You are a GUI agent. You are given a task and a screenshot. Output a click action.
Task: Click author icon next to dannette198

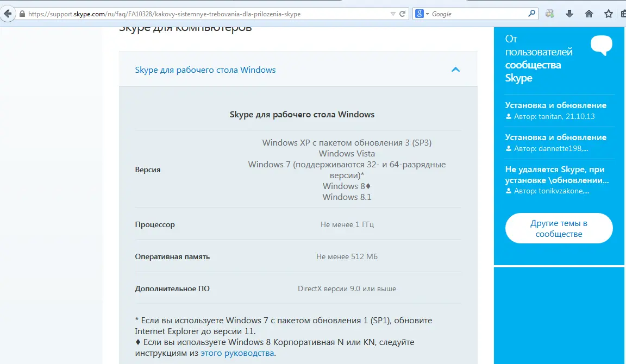click(x=509, y=148)
